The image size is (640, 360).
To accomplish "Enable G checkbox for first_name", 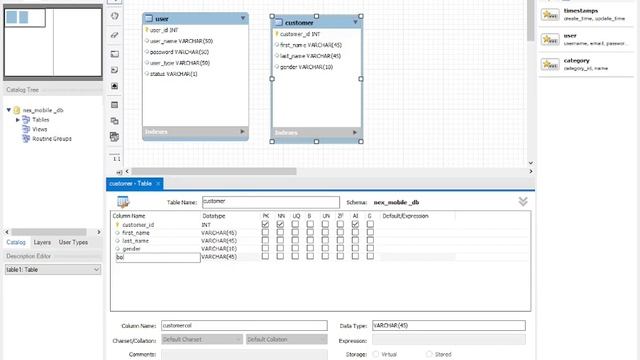I will (370, 232).
